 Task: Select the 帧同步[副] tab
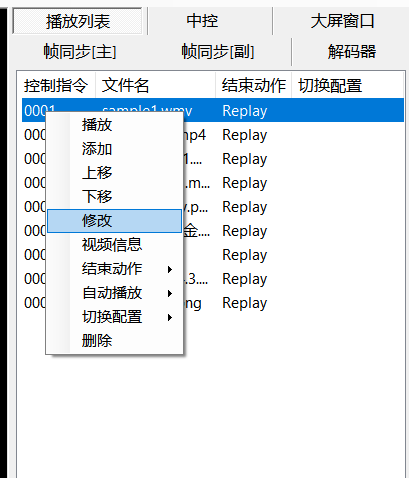pyautogui.click(x=218, y=52)
